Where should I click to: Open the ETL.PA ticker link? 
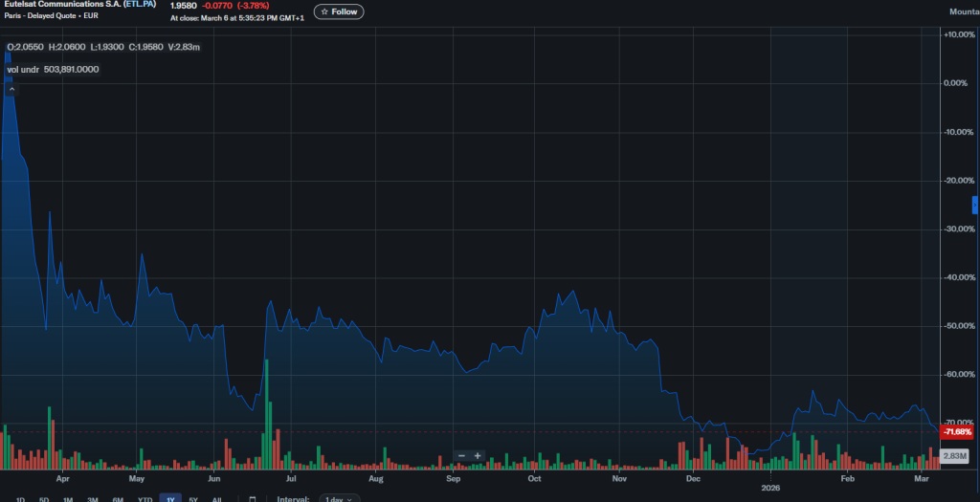140,5
